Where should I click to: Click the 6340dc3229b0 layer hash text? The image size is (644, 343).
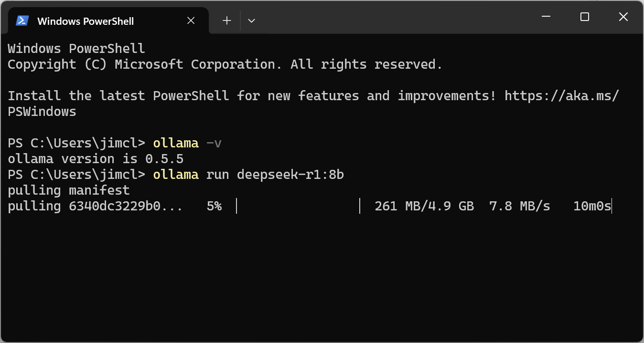tap(124, 206)
